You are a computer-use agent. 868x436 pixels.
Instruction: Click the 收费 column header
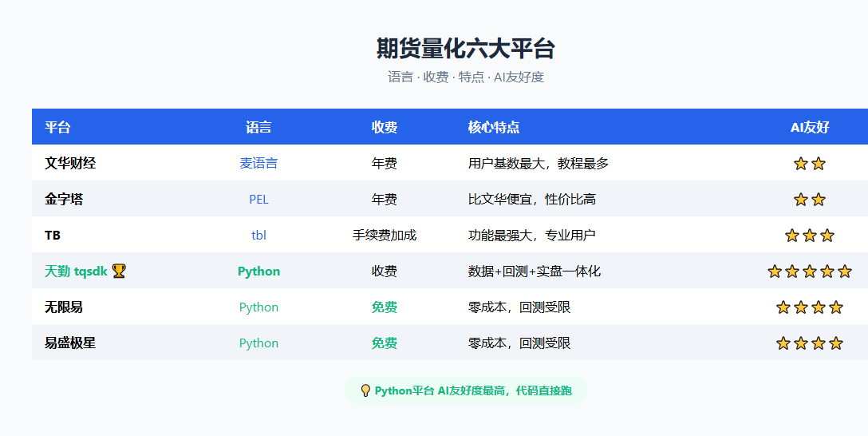[x=385, y=127]
